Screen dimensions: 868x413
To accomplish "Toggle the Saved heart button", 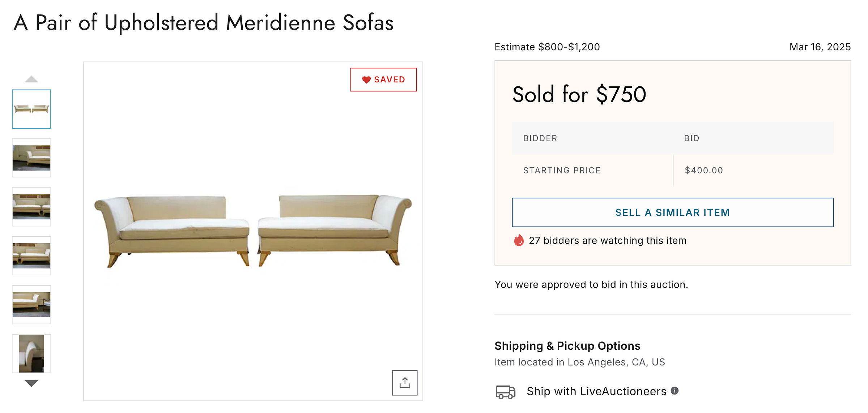I will tap(383, 79).
